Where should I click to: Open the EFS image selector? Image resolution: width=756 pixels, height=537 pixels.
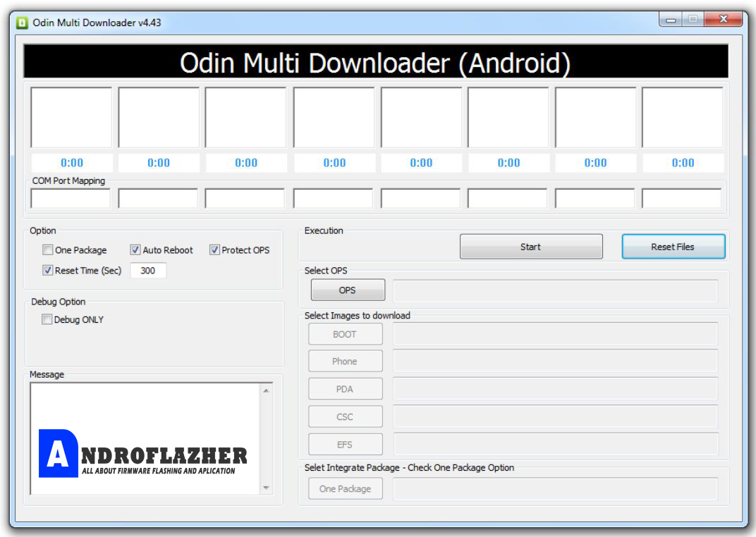point(345,444)
